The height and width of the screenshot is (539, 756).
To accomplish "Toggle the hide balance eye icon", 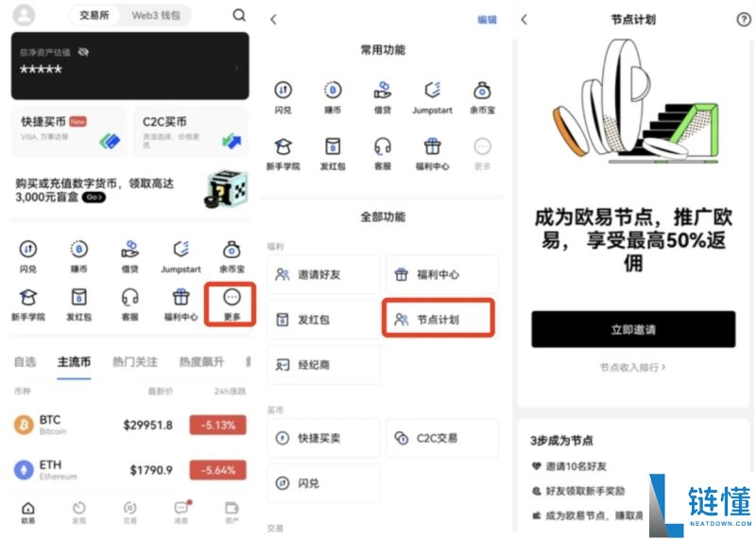I will pos(83,52).
